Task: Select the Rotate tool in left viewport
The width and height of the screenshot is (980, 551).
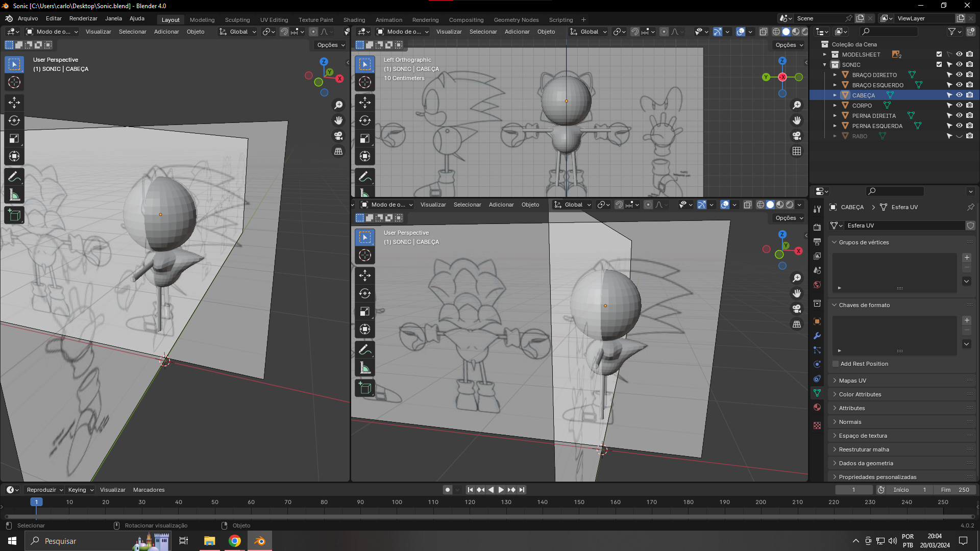Action: (14, 120)
